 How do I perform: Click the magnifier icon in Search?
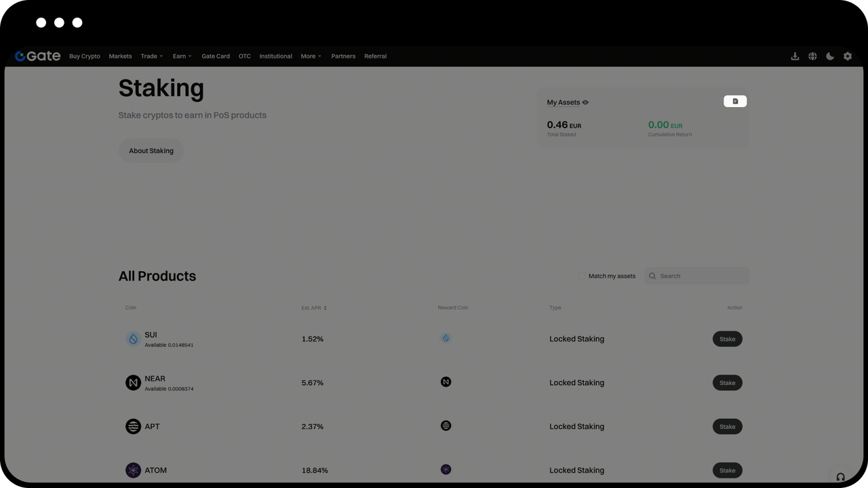pos(652,276)
